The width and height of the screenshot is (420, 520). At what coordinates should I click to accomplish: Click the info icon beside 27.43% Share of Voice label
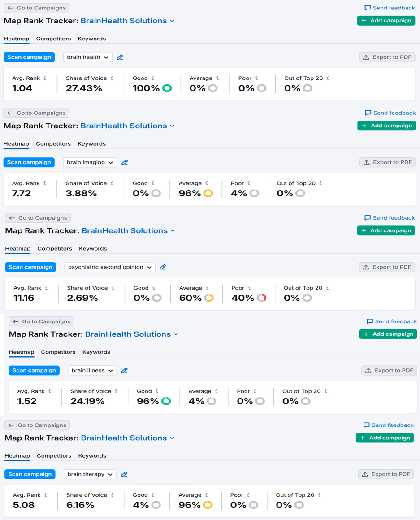112,78
